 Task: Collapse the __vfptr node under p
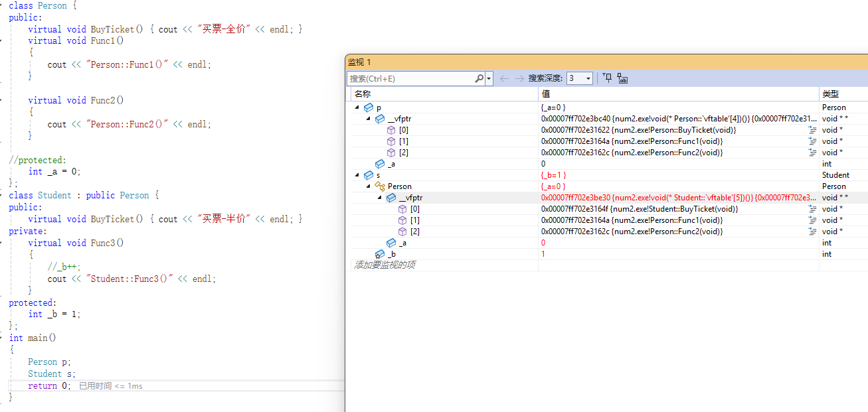(369, 118)
